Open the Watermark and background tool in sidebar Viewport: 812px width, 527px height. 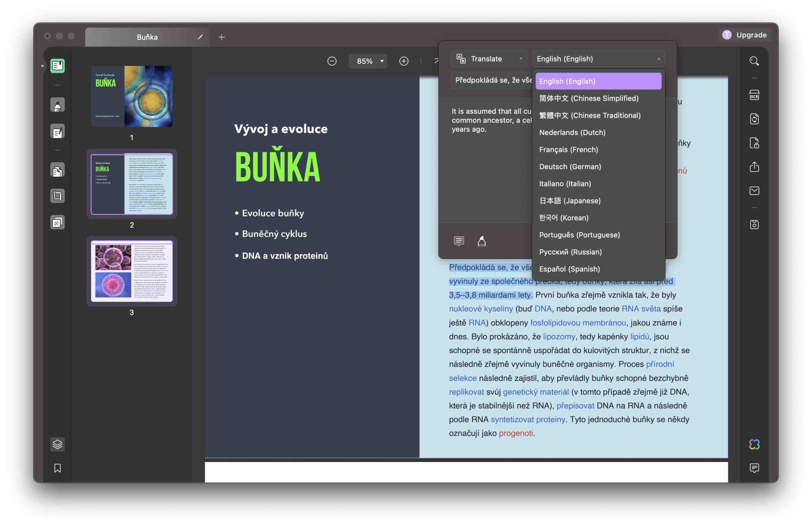pos(57,222)
